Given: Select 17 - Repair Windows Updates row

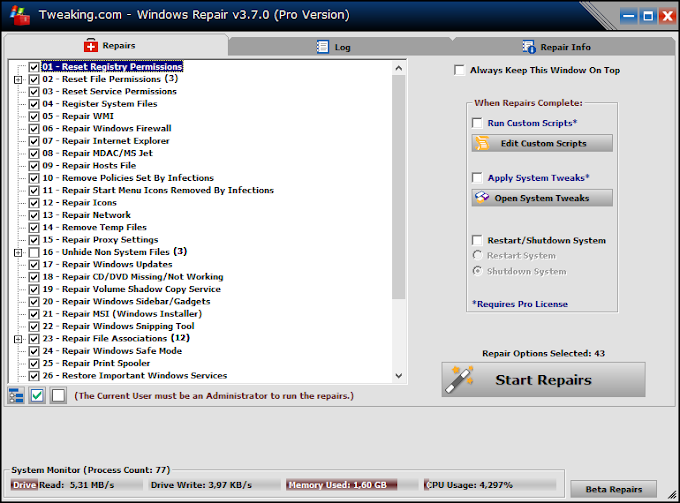Looking at the screenshot, I should point(107,265).
